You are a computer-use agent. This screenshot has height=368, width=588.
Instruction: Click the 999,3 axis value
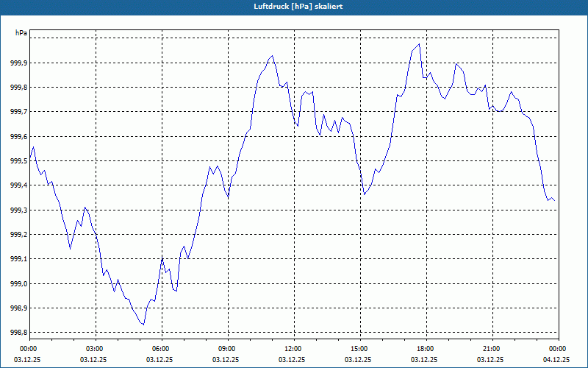(19, 210)
